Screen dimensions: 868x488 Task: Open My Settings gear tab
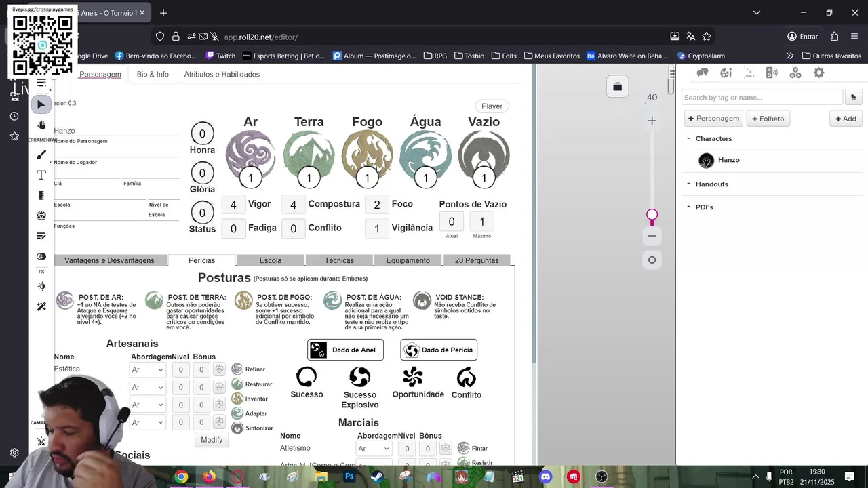818,73
